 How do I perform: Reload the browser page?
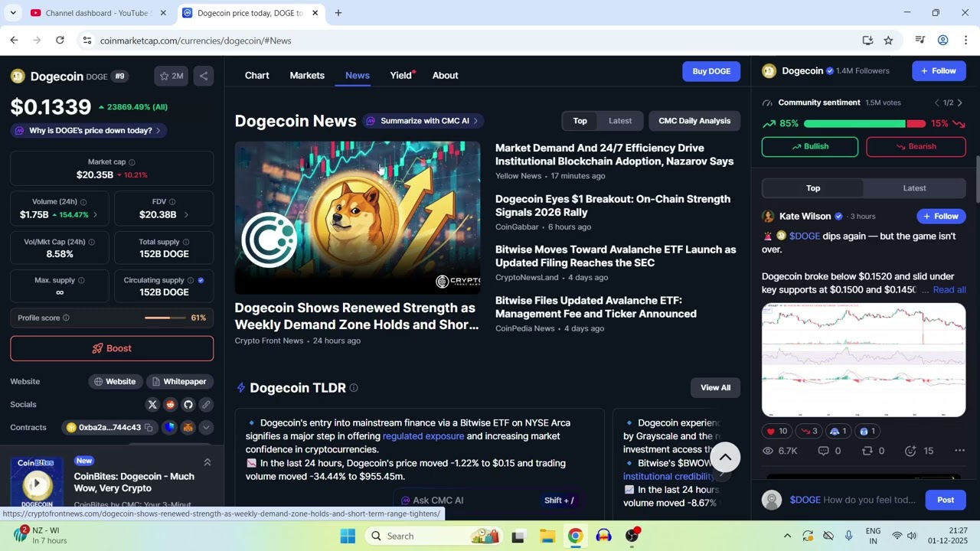tap(60, 40)
